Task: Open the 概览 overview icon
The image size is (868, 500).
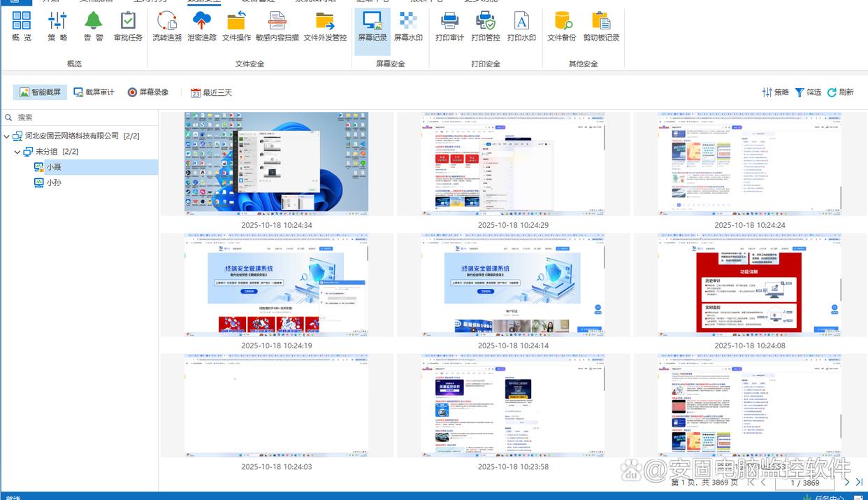Action: coord(22,27)
